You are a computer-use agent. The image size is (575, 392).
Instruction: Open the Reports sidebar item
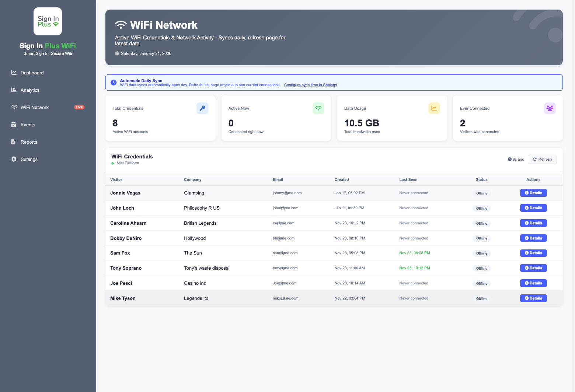(29, 142)
